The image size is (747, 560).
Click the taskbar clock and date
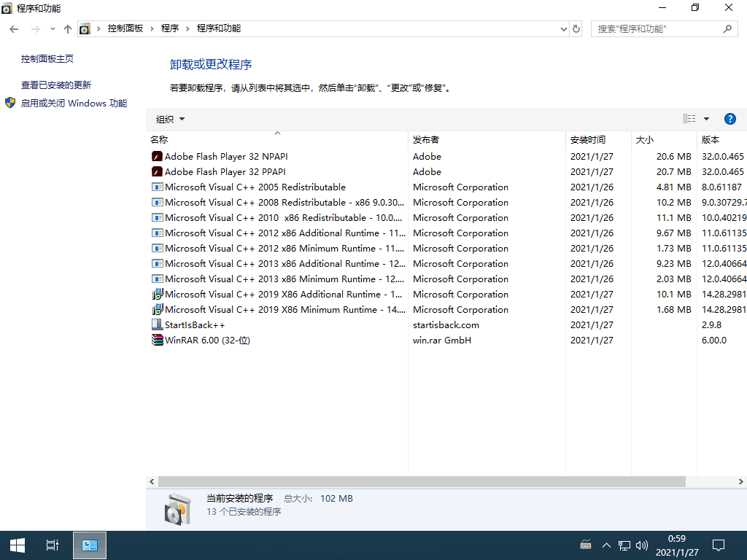pyautogui.click(x=677, y=545)
